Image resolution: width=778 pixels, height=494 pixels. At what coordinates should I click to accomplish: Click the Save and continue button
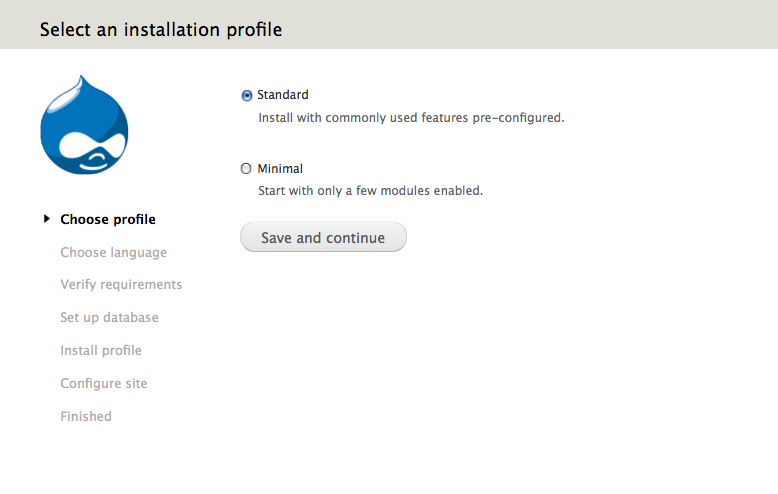pyautogui.click(x=324, y=237)
